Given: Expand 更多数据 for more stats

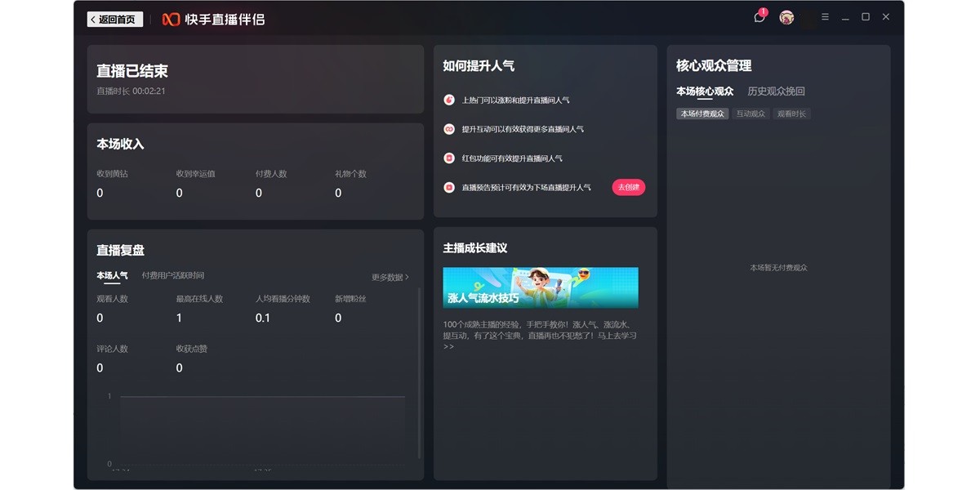Looking at the screenshot, I should pos(390,278).
